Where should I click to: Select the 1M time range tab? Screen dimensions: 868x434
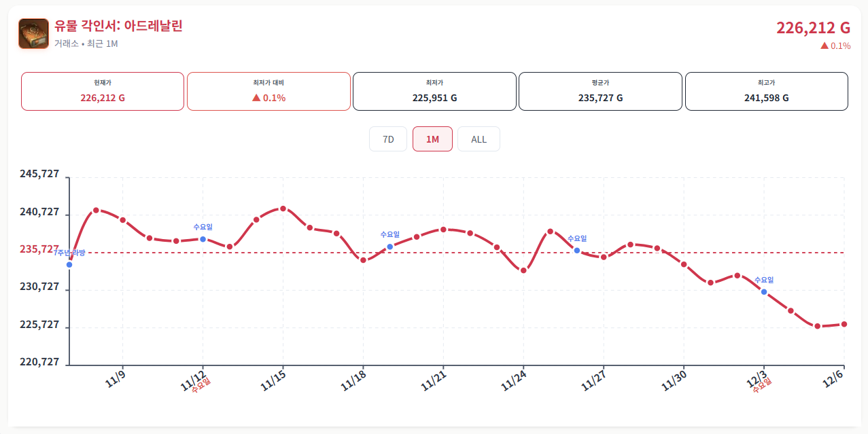point(432,139)
